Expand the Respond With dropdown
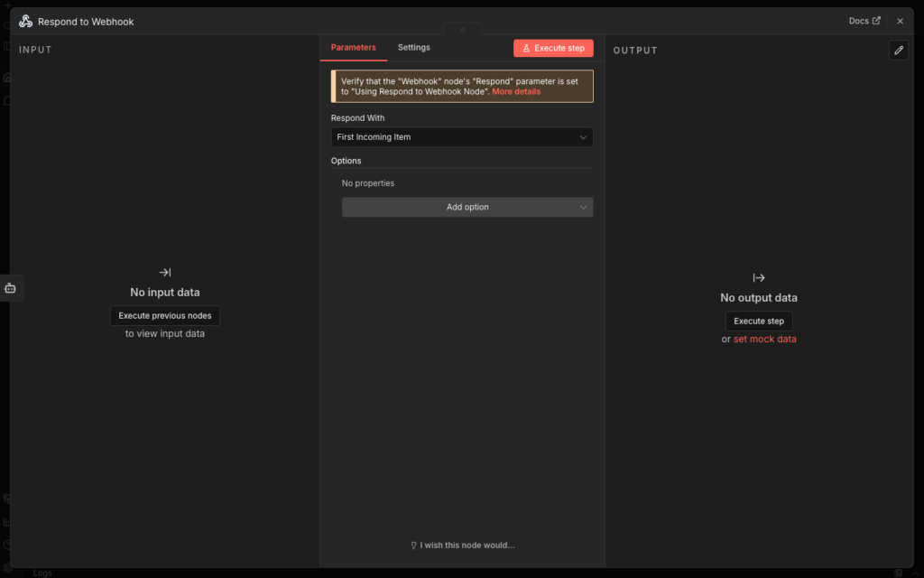 tap(462, 137)
